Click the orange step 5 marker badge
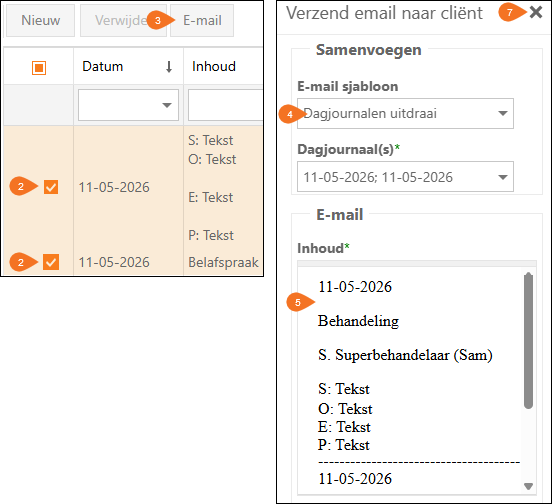This screenshot has height=504, width=552. click(300, 302)
